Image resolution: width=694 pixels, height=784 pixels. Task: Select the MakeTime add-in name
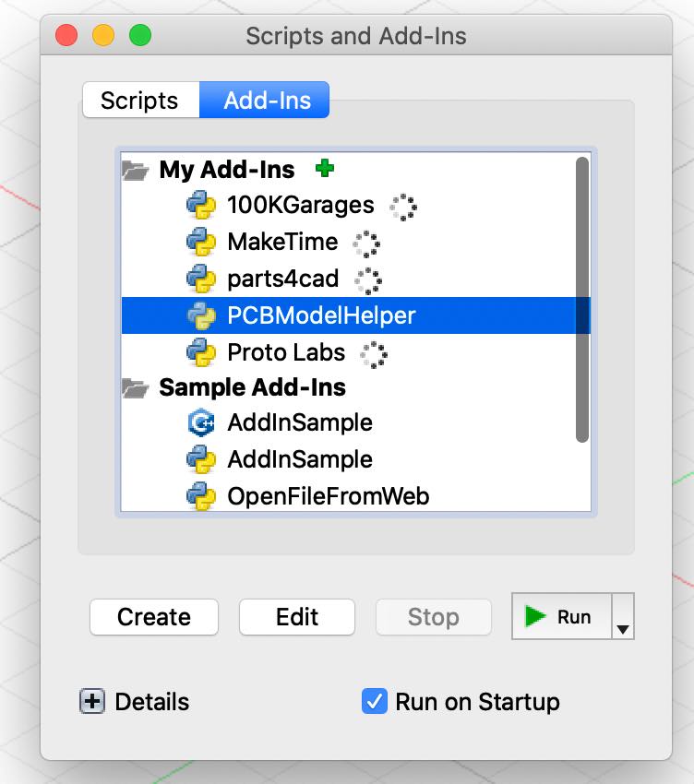282,242
